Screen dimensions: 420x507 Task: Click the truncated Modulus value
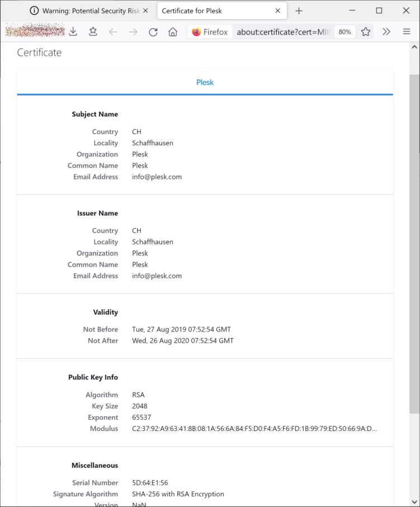click(x=254, y=429)
